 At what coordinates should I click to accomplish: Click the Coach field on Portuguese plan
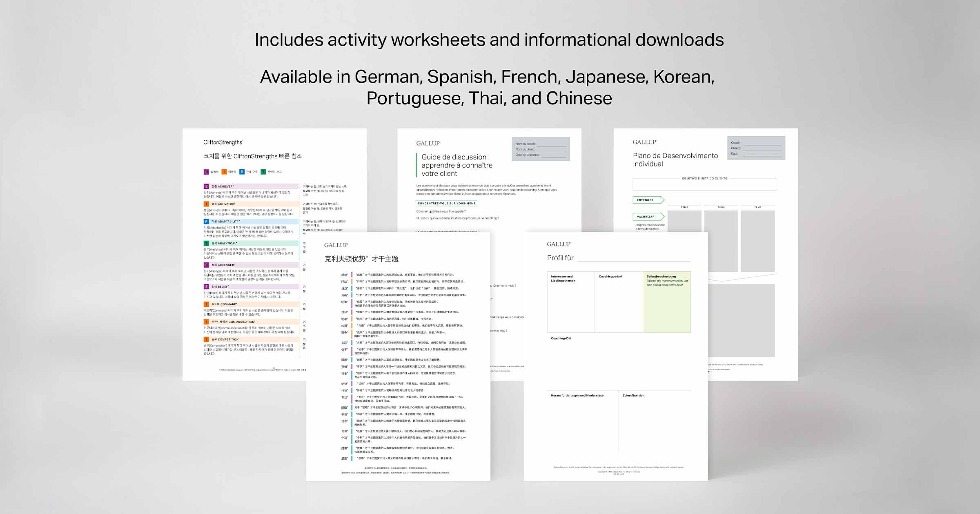[x=756, y=143]
